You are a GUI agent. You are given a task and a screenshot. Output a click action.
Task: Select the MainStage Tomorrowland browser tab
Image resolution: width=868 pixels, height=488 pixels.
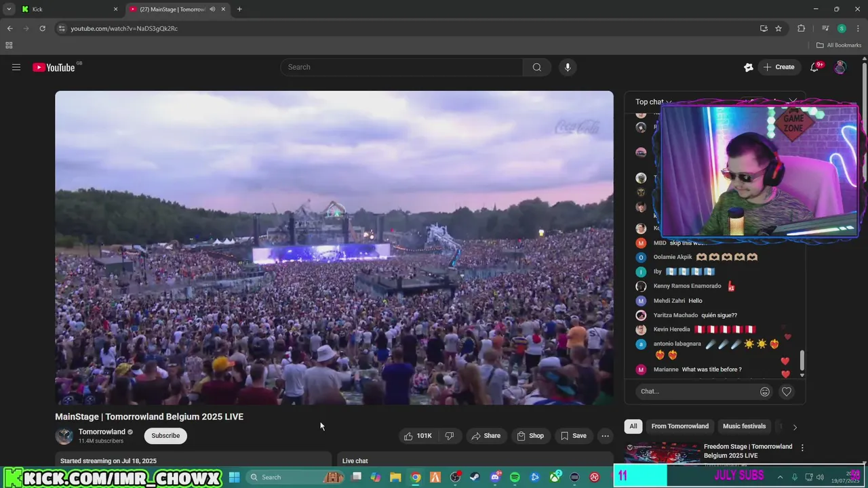176,9
